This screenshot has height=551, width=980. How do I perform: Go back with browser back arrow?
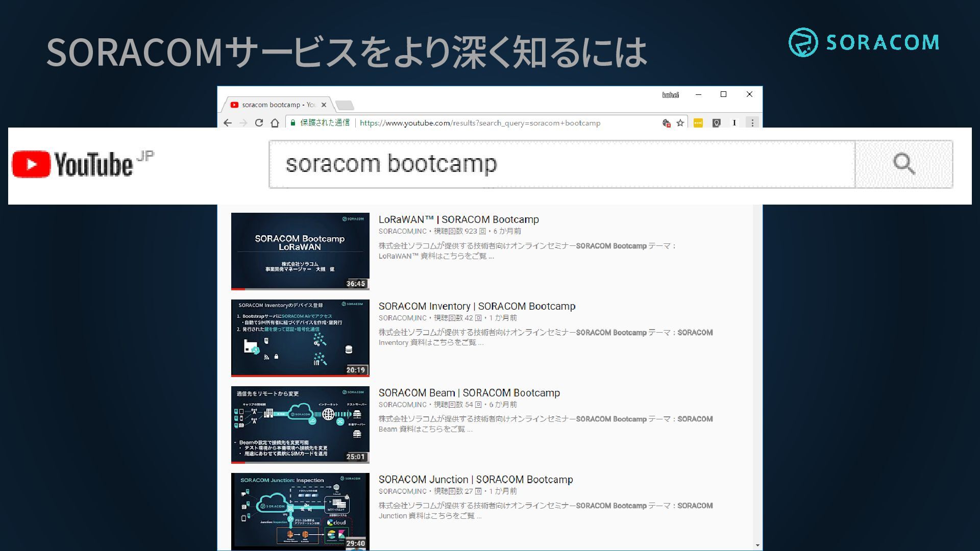[x=228, y=123]
